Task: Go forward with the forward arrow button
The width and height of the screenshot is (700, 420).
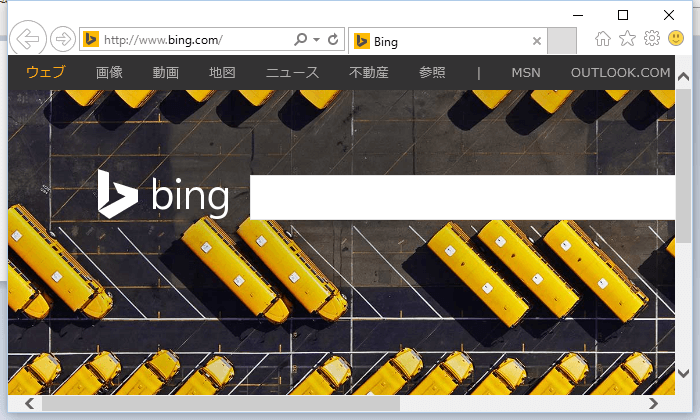Action: tap(62, 39)
